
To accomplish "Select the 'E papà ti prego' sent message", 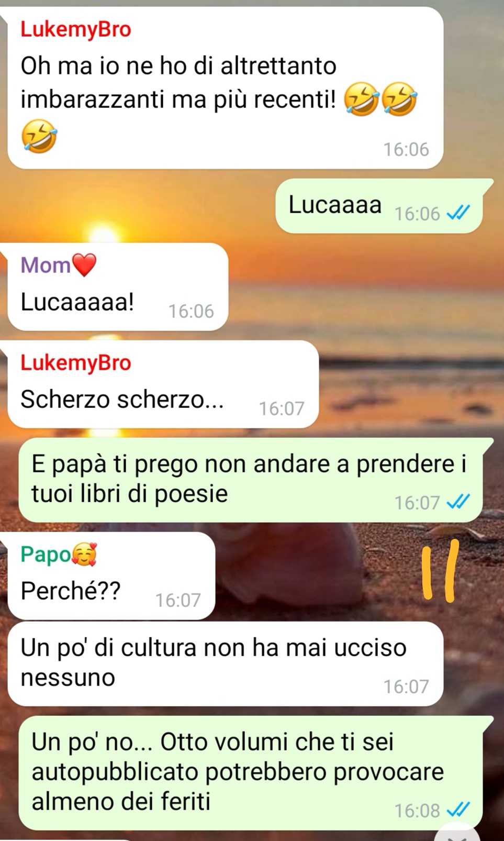I will (250, 480).
